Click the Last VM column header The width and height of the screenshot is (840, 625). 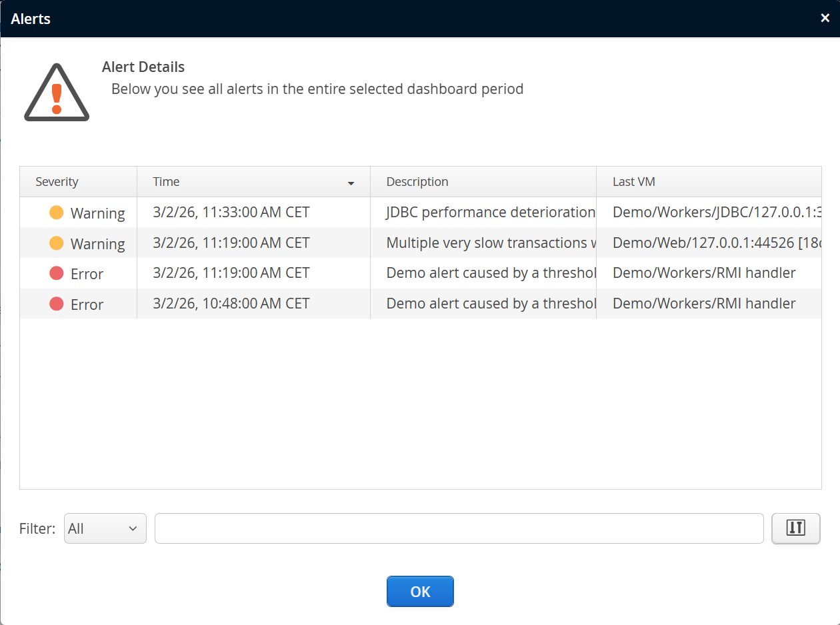[x=634, y=182]
